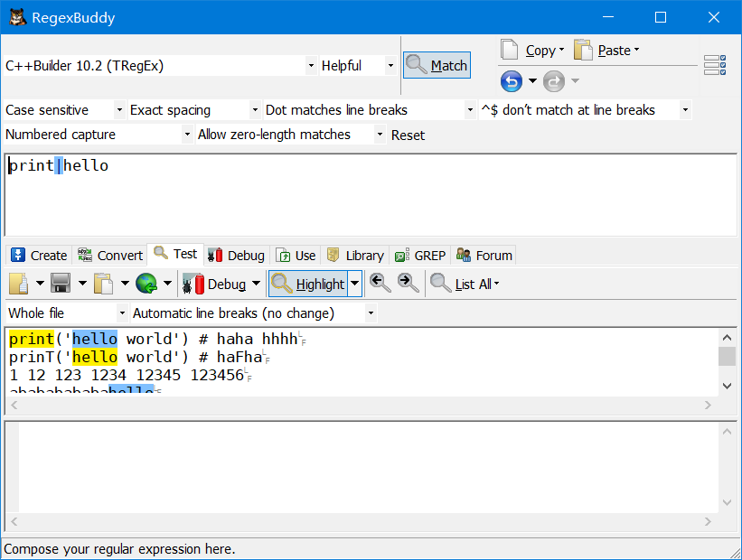Minimize the RegexBuddy window
Viewport: 742px width, 560px height.
click(608, 17)
